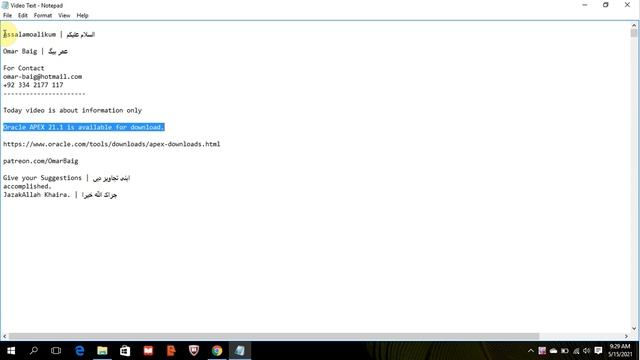Click the 'Omar Baig' name line
Viewport: 640px width, 360px height.
click(36, 51)
